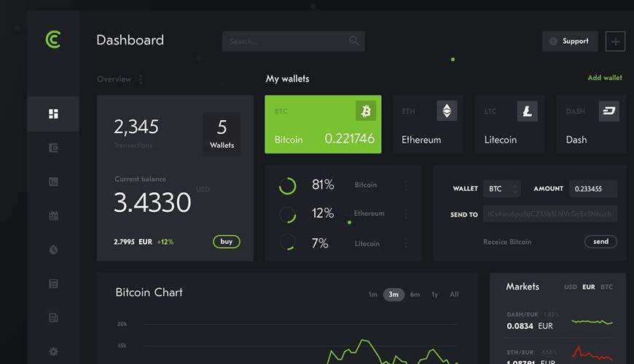Image resolution: width=634 pixels, height=364 pixels.
Task: Click the Bitcoin 81% progress ring
Action: (x=287, y=186)
